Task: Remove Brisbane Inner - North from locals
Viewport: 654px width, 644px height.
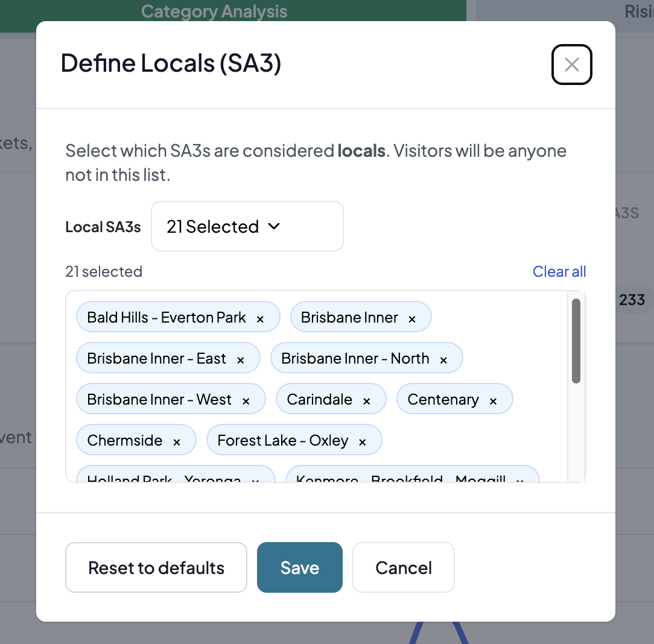Action: click(x=443, y=360)
